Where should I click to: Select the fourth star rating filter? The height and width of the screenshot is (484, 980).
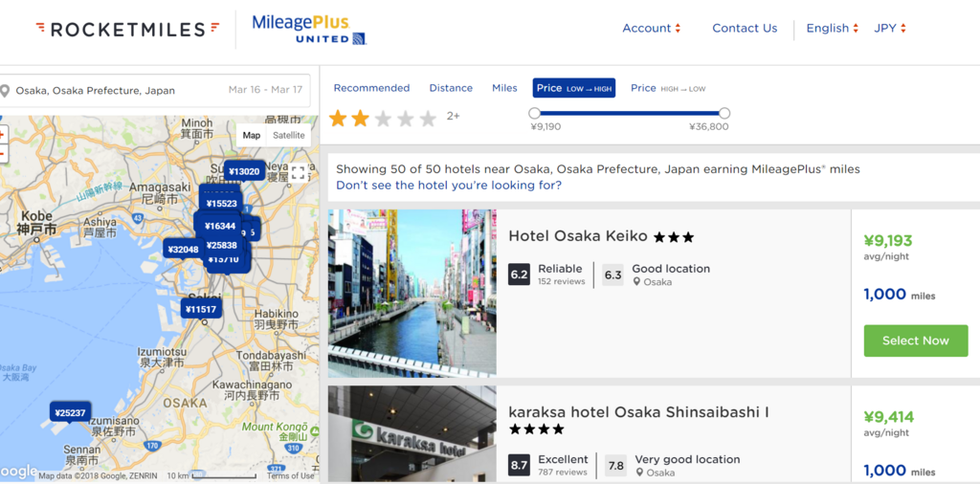[406, 118]
